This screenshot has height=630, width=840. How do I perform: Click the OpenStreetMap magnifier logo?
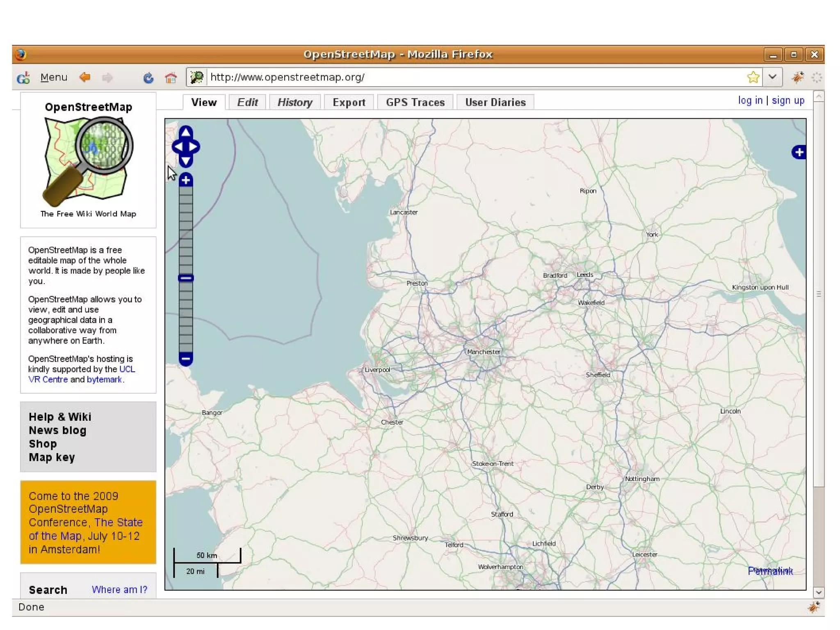(88, 161)
